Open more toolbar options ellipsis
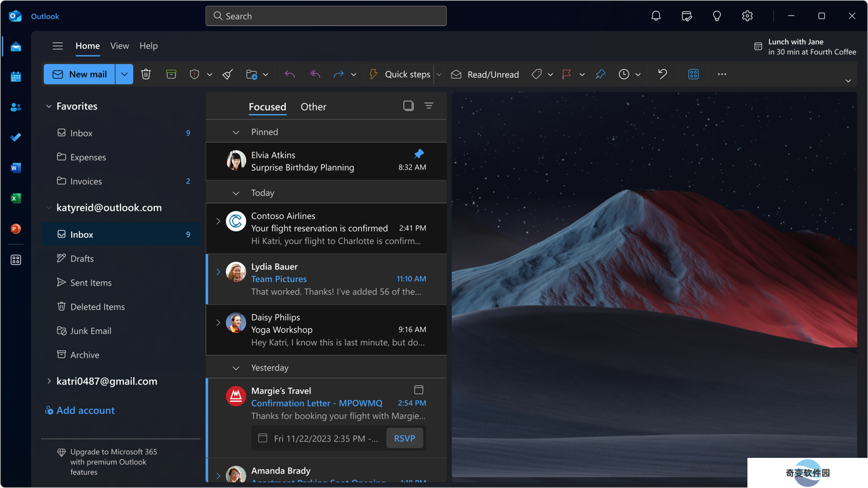The image size is (868, 488). 722,74
